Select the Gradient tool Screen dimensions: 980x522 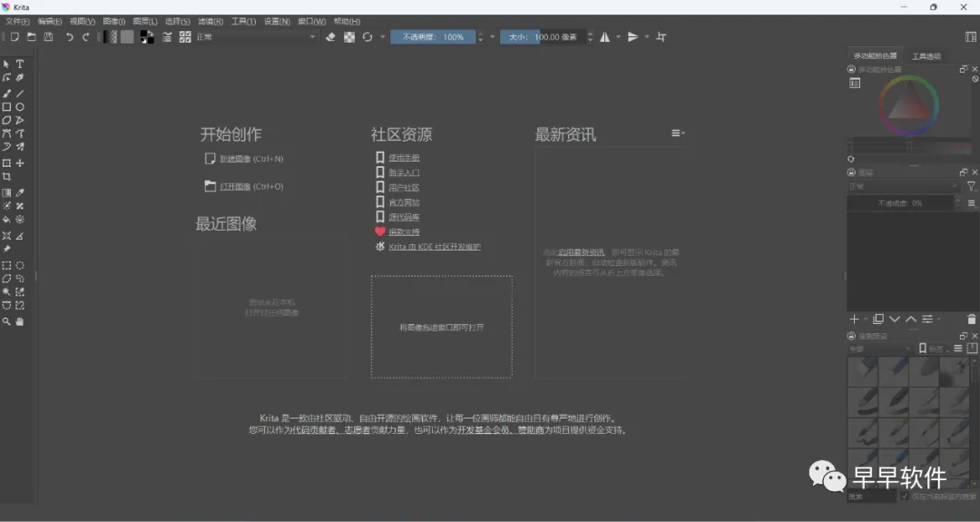pyautogui.click(x=7, y=192)
